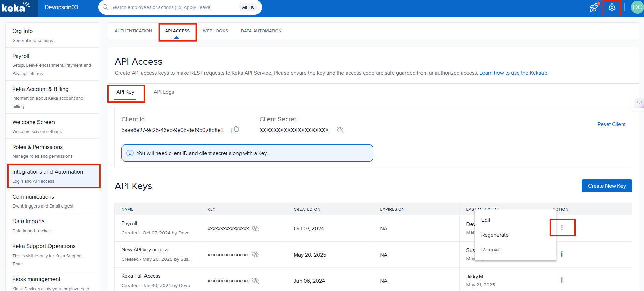Click the search magnifier icon

[x=105, y=7]
